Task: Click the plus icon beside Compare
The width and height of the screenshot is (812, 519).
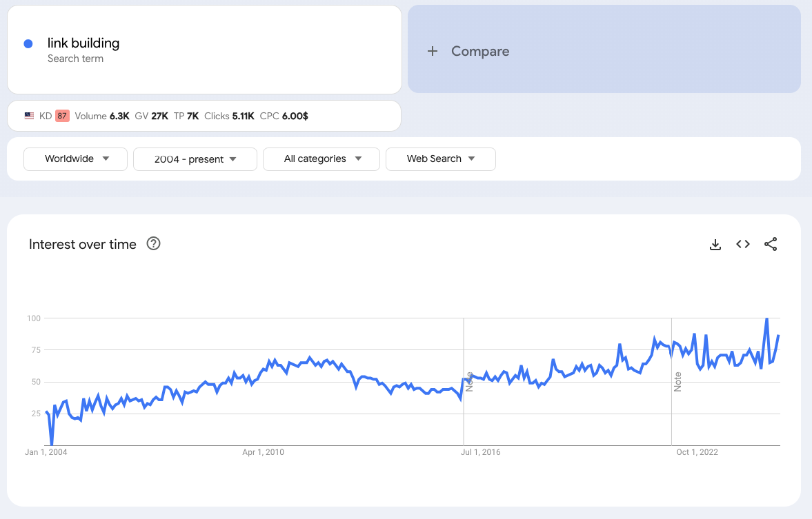Action: click(x=433, y=51)
